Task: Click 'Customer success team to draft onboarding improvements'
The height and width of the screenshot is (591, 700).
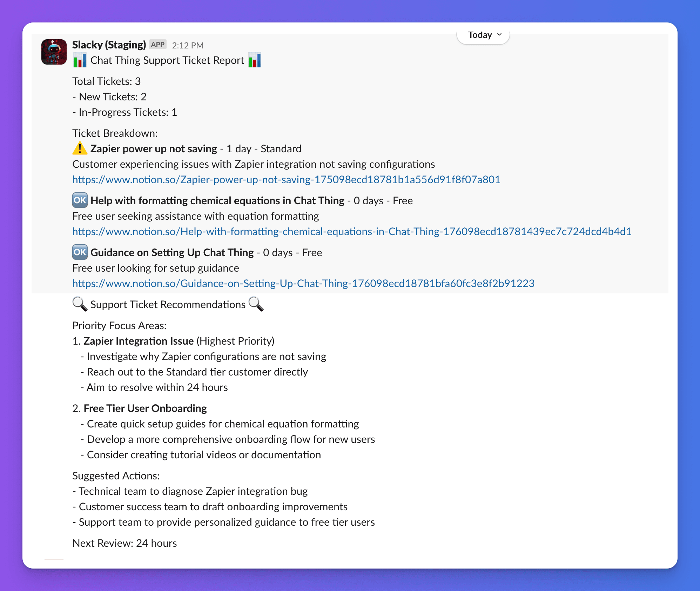Action: 213,507
